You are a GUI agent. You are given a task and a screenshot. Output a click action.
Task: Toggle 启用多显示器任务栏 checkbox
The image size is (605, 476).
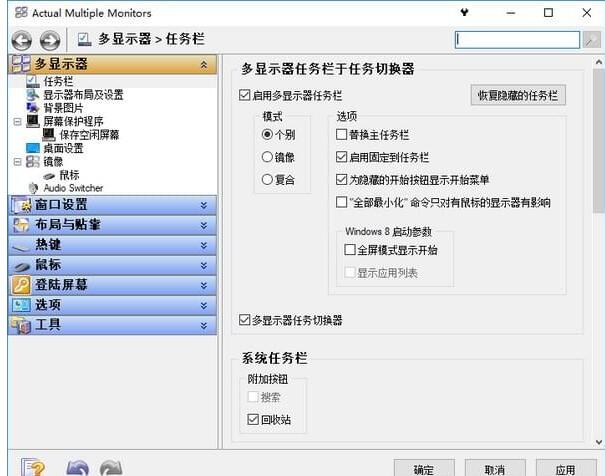[x=245, y=95]
